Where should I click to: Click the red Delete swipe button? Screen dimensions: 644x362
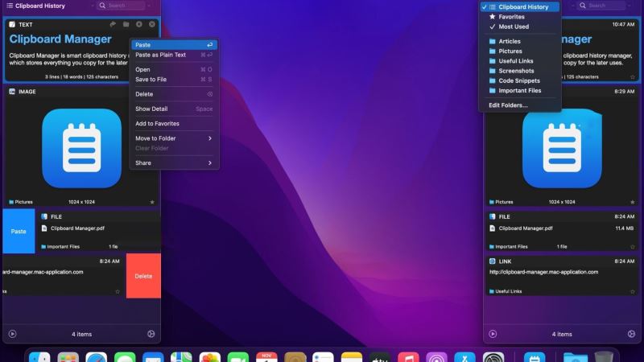(143, 276)
